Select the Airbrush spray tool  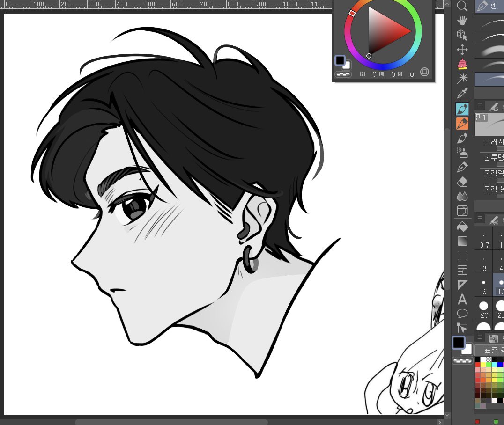coord(462,153)
